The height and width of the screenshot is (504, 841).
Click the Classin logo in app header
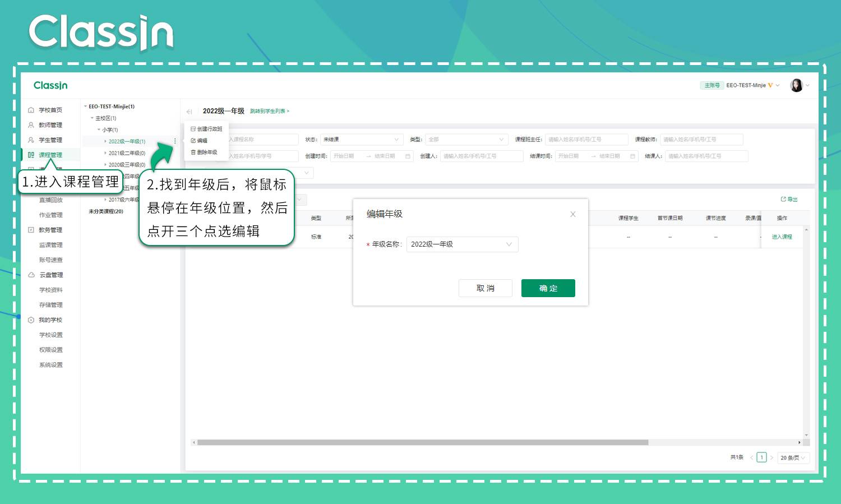50,85
